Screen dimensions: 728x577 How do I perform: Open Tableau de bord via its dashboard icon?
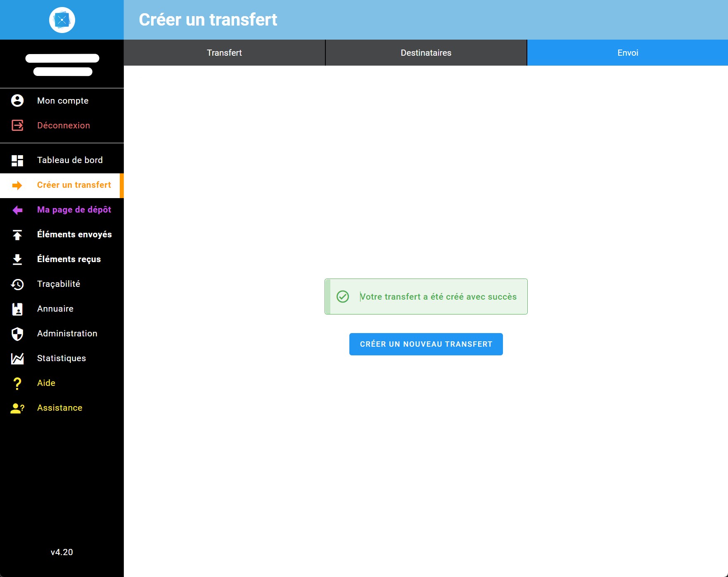[17, 160]
